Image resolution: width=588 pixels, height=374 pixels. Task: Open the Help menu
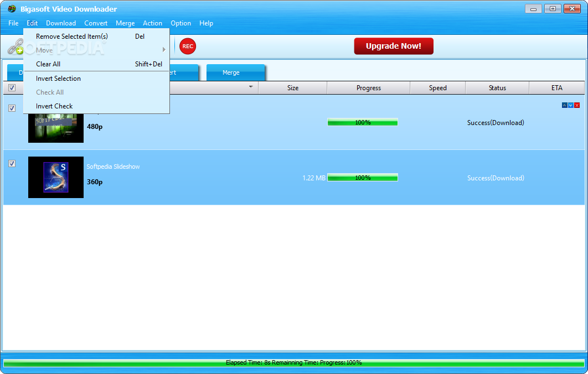click(207, 23)
